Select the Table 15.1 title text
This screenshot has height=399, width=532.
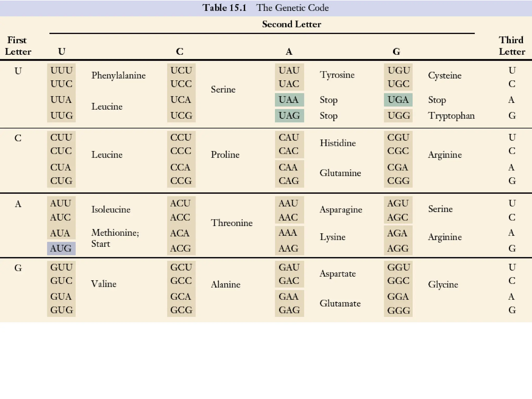[x=265, y=8]
